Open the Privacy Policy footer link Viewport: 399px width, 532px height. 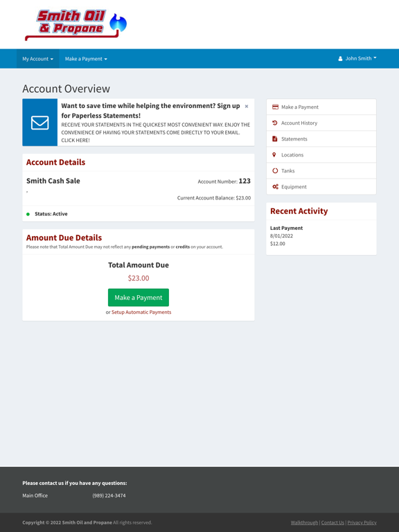pos(362,522)
